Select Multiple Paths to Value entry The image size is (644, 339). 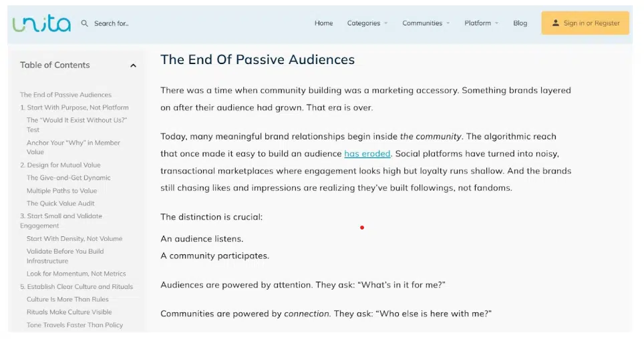pos(61,191)
